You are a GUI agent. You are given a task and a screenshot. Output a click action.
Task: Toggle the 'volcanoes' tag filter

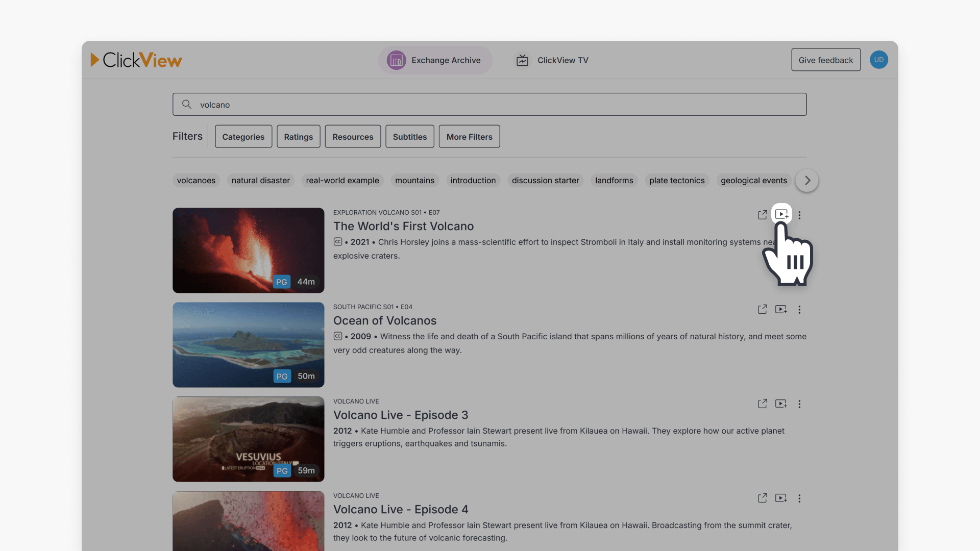point(196,180)
